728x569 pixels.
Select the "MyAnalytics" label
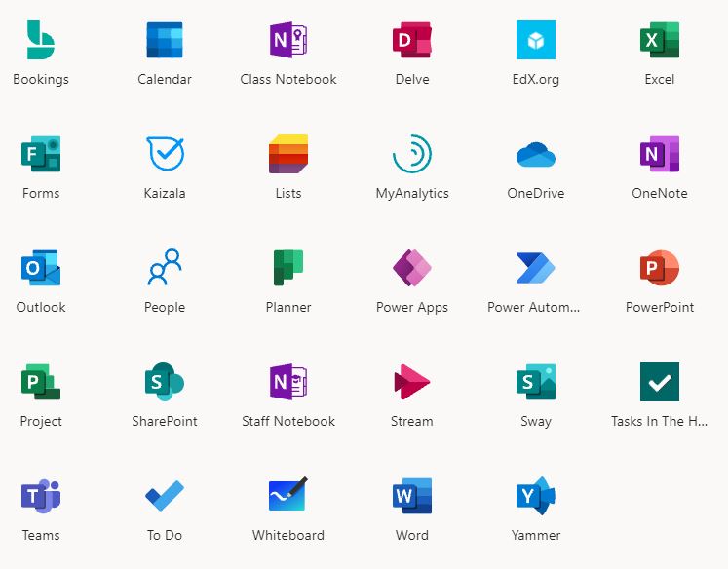(412, 194)
